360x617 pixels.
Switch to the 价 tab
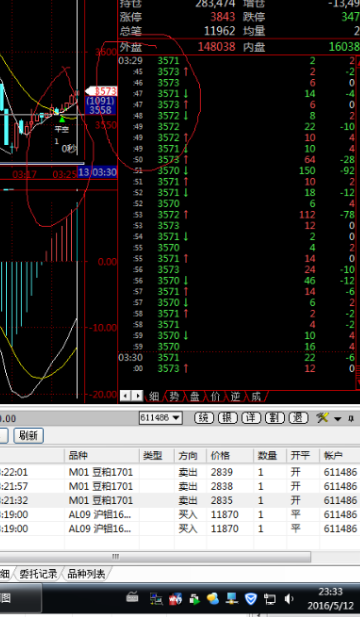(215, 396)
